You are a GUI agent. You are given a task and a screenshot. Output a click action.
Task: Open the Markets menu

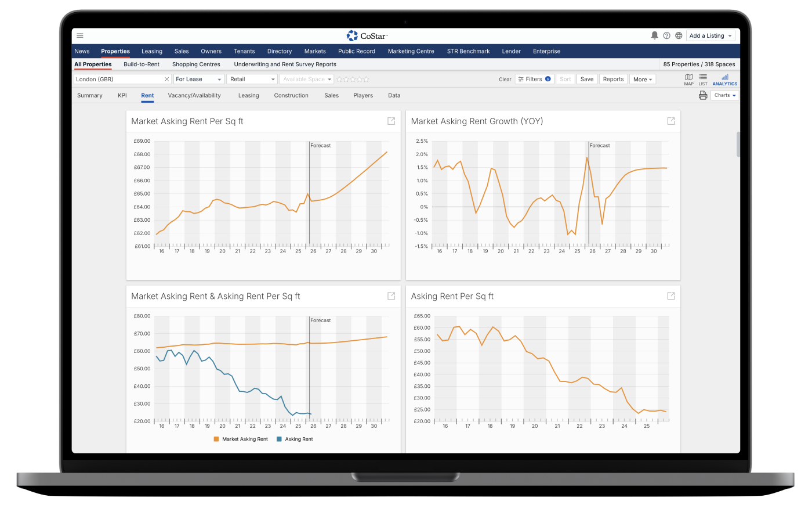[315, 51]
